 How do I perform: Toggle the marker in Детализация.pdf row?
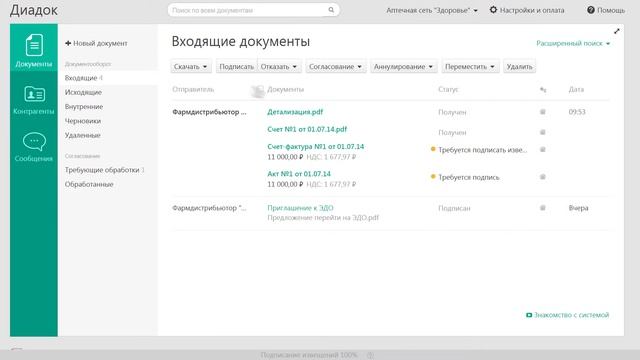pos(543,112)
